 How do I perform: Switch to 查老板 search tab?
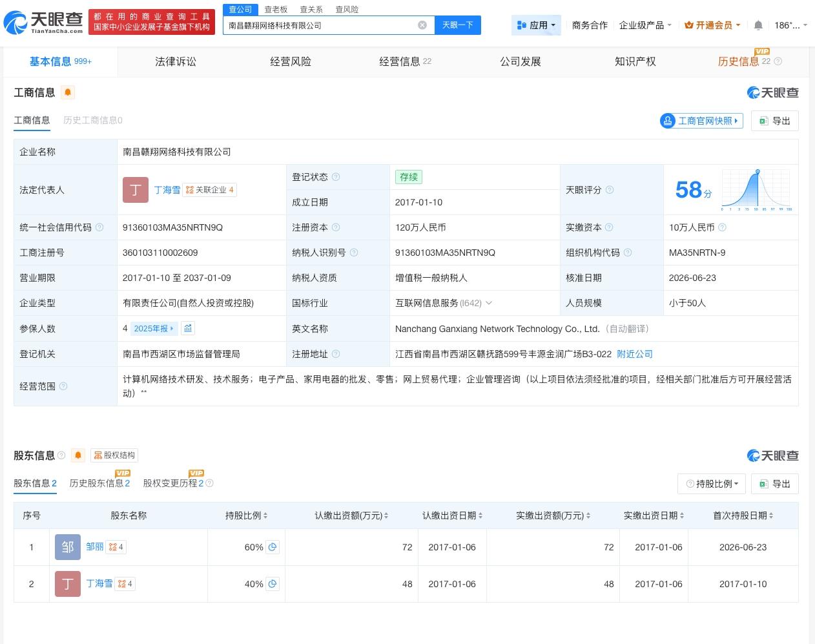(276, 10)
